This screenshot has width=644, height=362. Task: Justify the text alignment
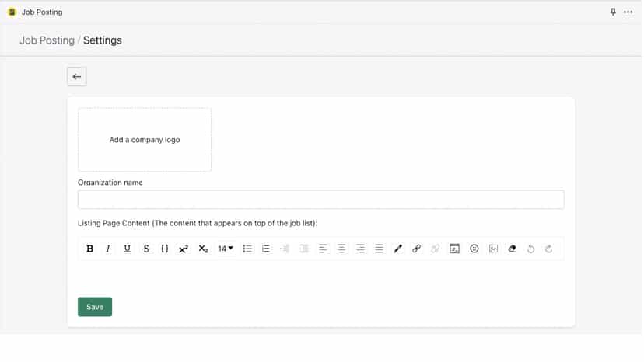coord(379,249)
